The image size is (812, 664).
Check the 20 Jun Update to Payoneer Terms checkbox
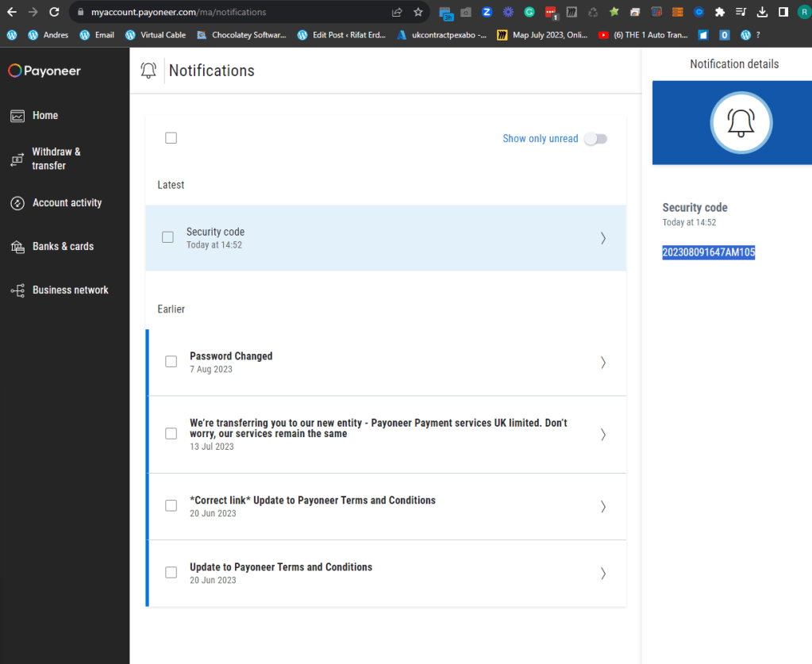pos(171,573)
